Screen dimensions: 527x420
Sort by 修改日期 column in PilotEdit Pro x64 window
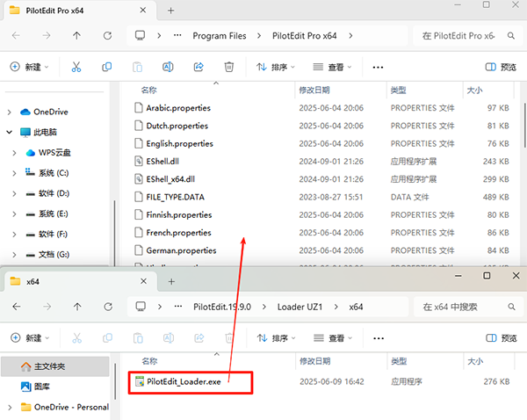[314, 91]
